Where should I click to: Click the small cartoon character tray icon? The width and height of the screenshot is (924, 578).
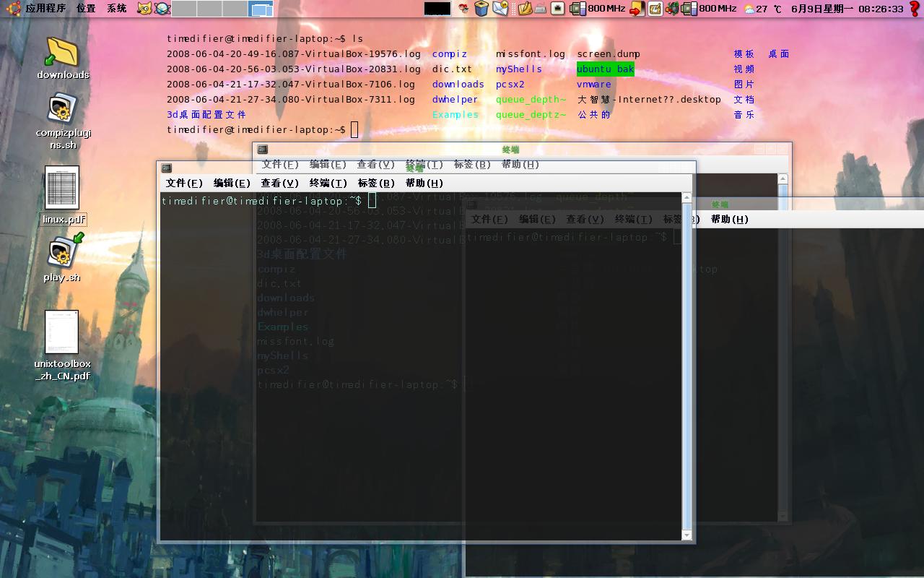tap(463, 9)
